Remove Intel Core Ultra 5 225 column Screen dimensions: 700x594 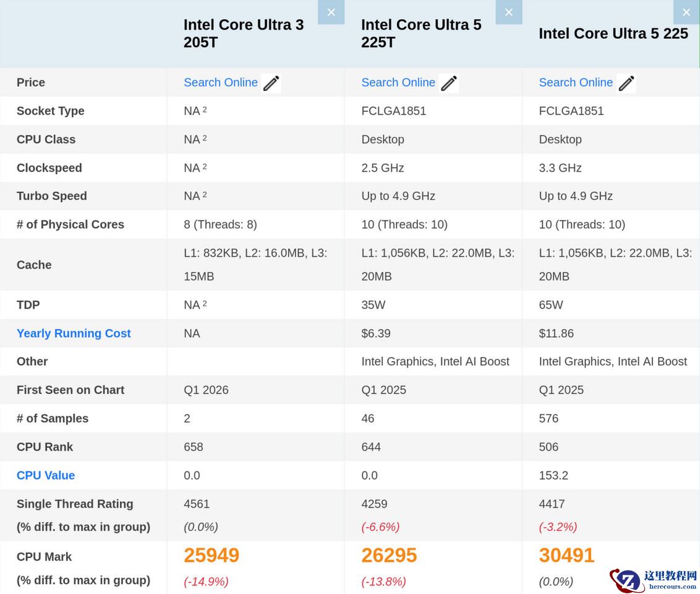point(686,12)
